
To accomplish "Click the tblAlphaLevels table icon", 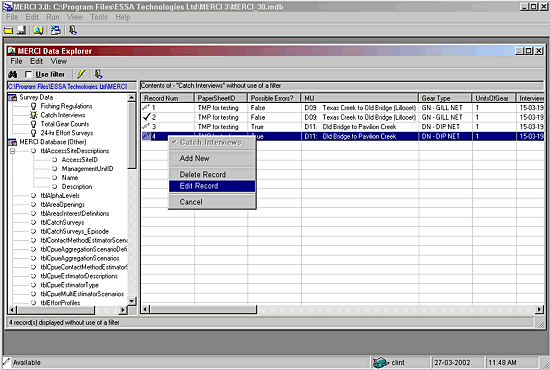I will coord(33,196).
